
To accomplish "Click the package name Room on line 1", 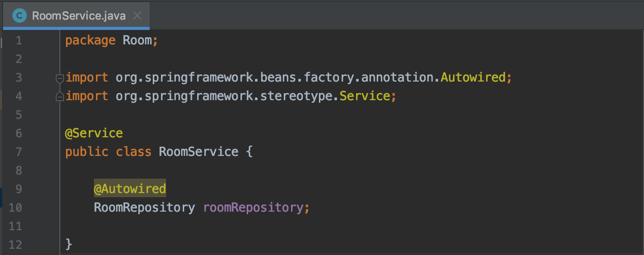I will (x=137, y=40).
